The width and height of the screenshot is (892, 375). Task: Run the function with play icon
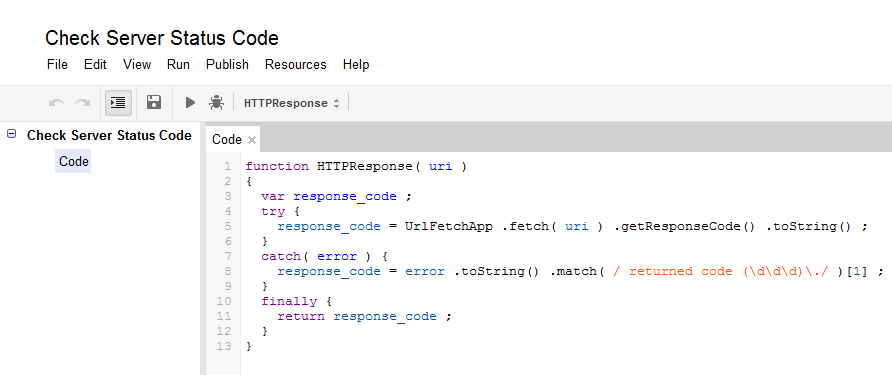[x=190, y=102]
